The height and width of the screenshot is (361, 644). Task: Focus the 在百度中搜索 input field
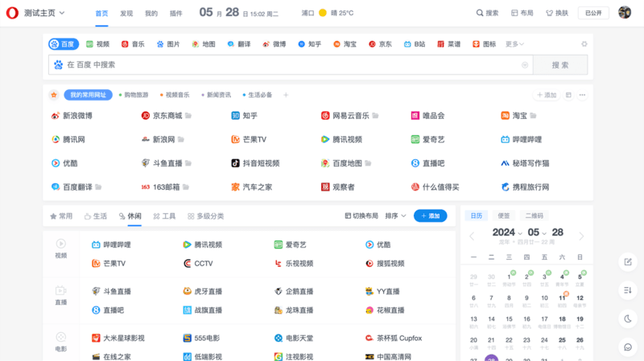click(291, 65)
